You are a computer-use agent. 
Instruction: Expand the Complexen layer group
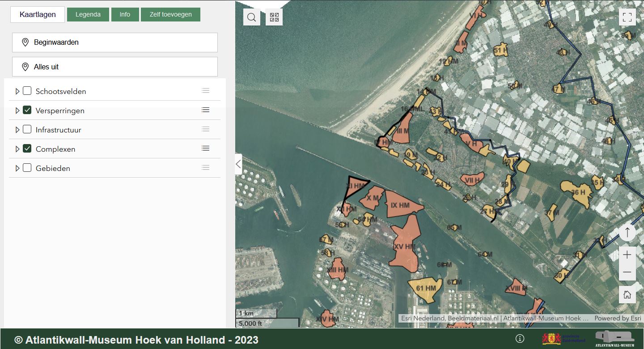(x=17, y=149)
